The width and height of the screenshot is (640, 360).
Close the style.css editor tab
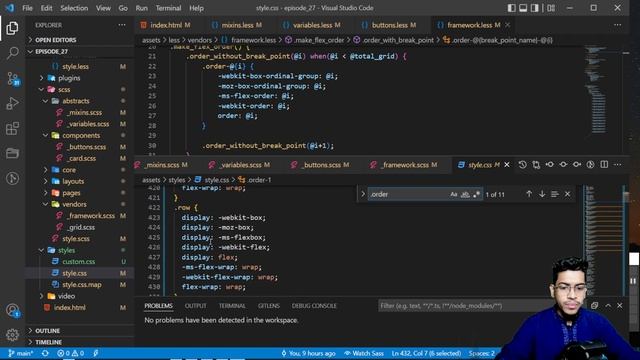pyautogui.click(x=507, y=164)
